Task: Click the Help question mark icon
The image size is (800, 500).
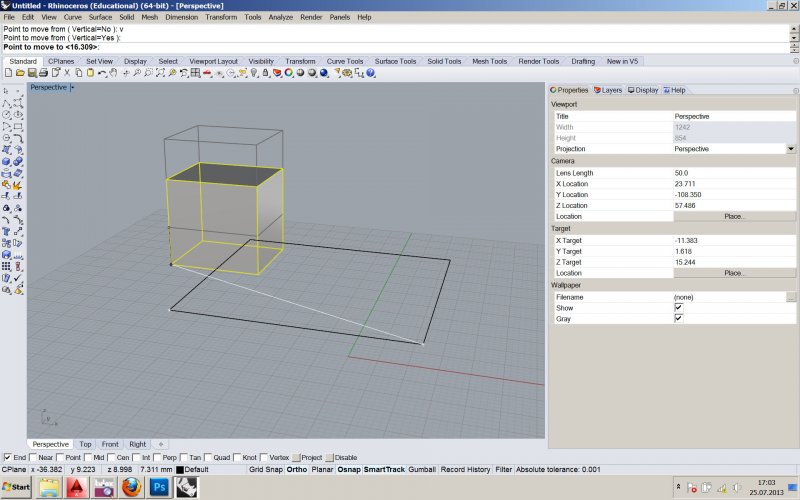Action: coord(370,73)
